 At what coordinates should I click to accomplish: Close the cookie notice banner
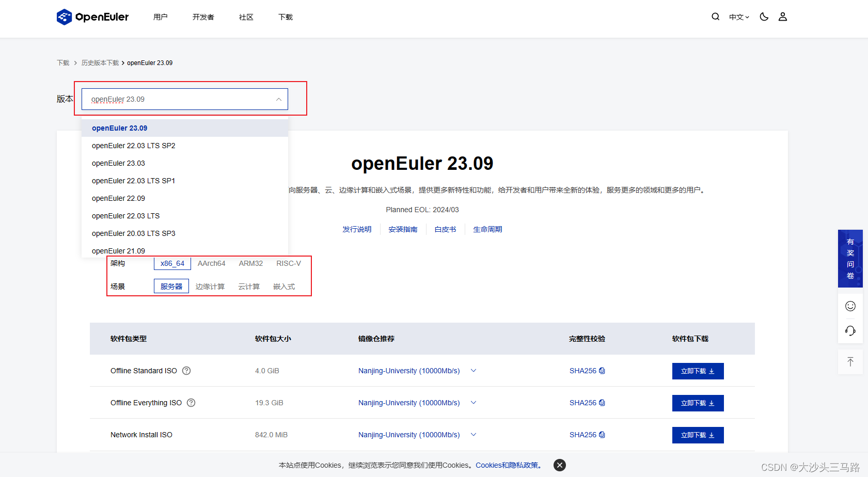[560, 465]
